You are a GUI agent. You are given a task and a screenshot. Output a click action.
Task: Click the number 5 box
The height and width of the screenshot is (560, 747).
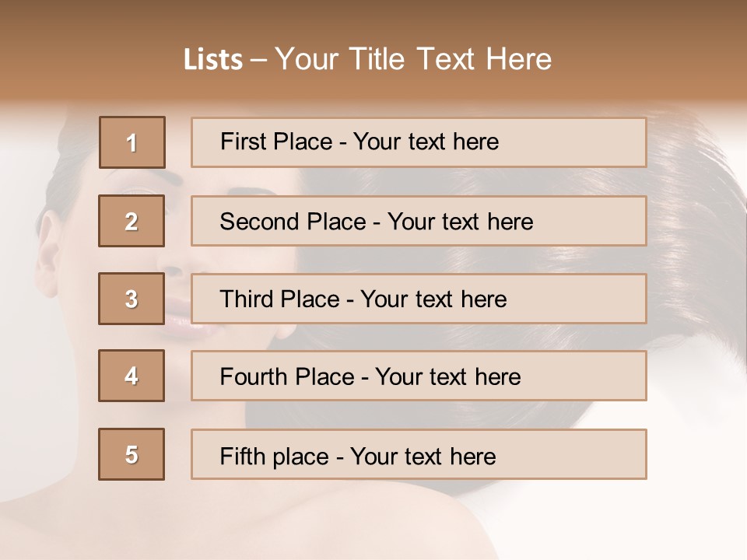[132, 454]
